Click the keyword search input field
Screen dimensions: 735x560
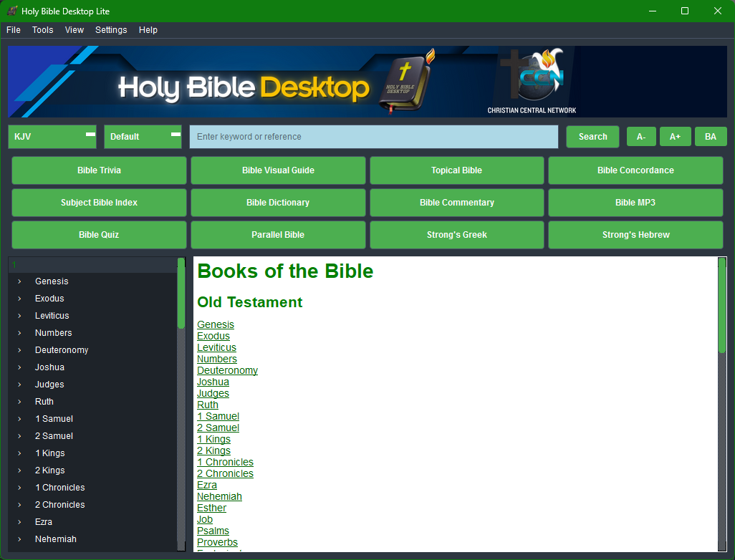[373, 136]
